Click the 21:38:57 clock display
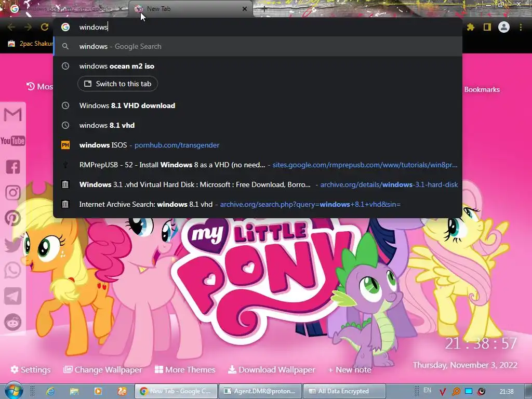 [x=481, y=344]
